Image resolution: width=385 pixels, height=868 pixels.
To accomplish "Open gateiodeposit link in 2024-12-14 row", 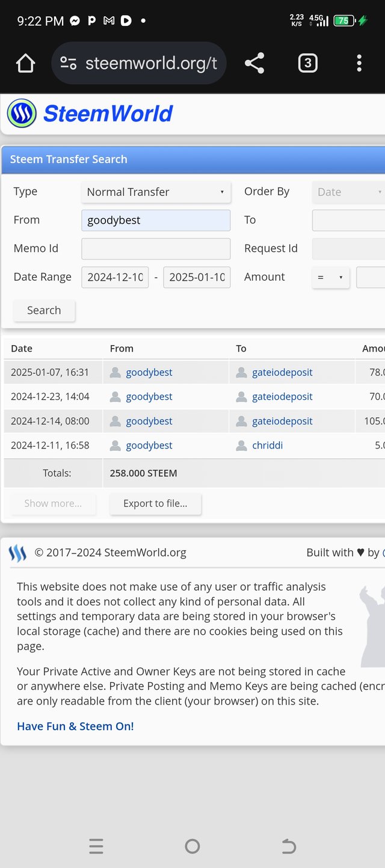I will click(282, 421).
